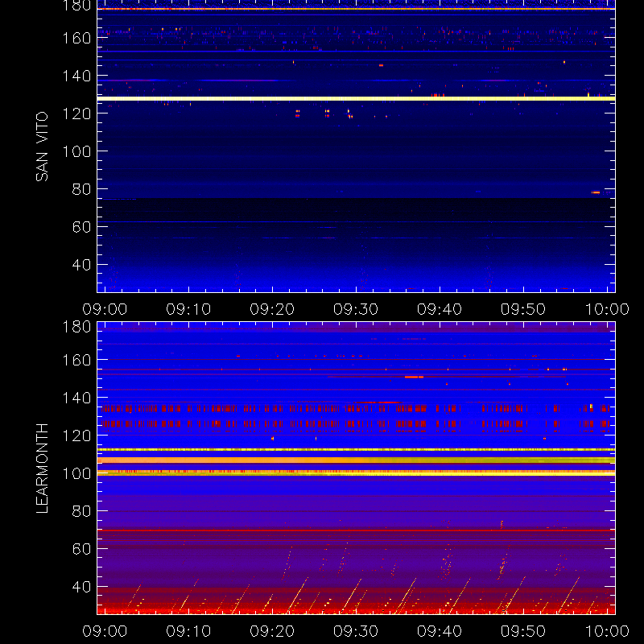Click 09:10 time label under San Vito plot
Screen dimensions: 644x644
click(188, 309)
